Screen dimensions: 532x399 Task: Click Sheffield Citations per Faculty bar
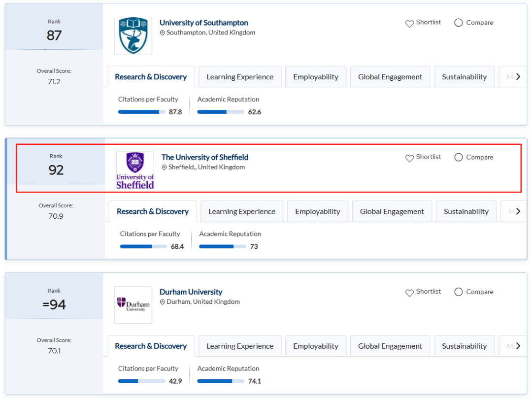[143, 247]
